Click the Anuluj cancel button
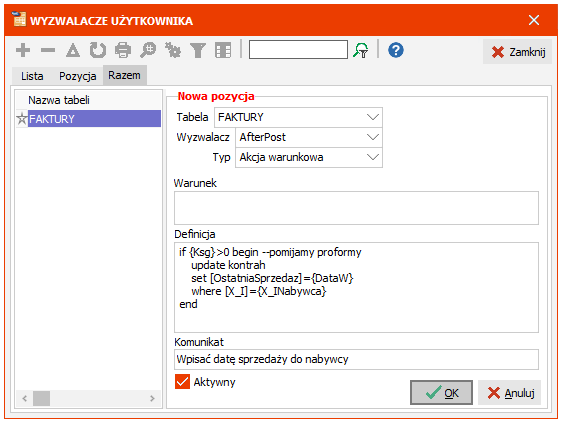This screenshot has height=422, width=561. pyautogui.click(x=509, y=393)
